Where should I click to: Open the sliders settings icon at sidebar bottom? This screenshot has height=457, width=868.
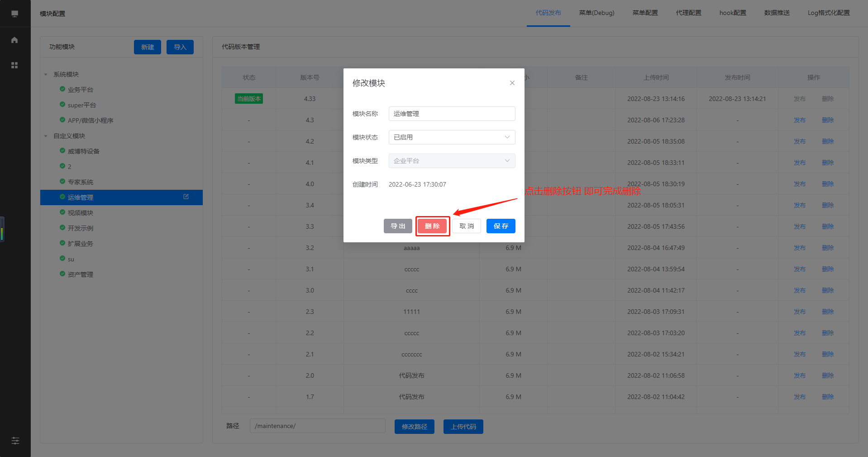[x=15, y=441]
